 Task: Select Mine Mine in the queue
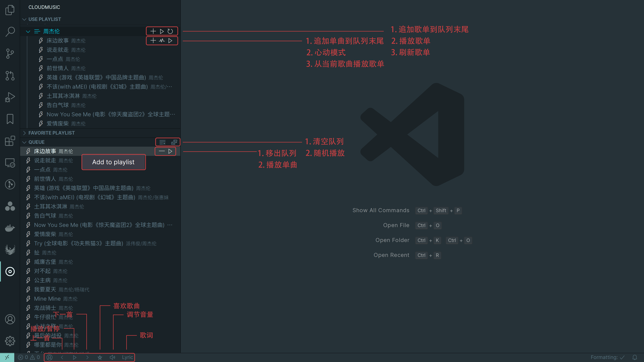click(100, 299)
